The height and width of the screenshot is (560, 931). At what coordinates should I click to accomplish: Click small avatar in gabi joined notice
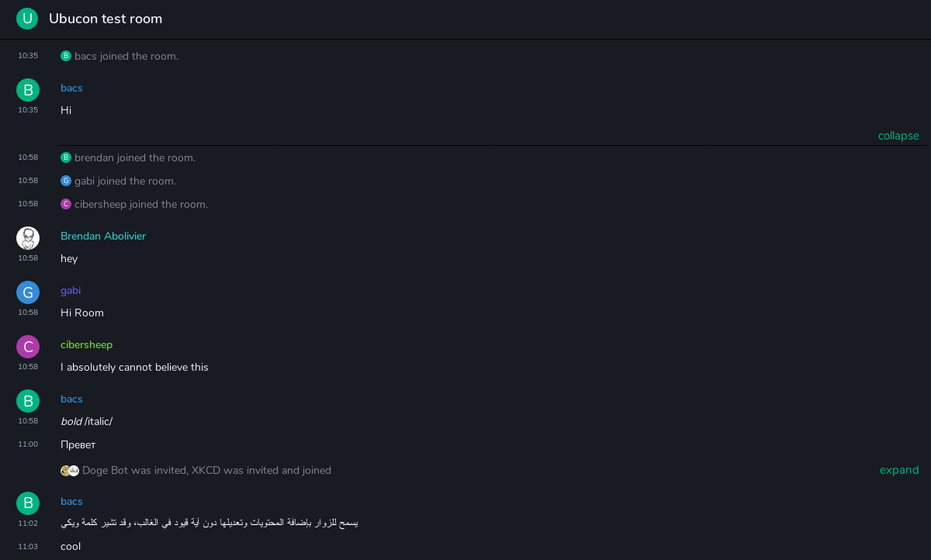(66, 181)
